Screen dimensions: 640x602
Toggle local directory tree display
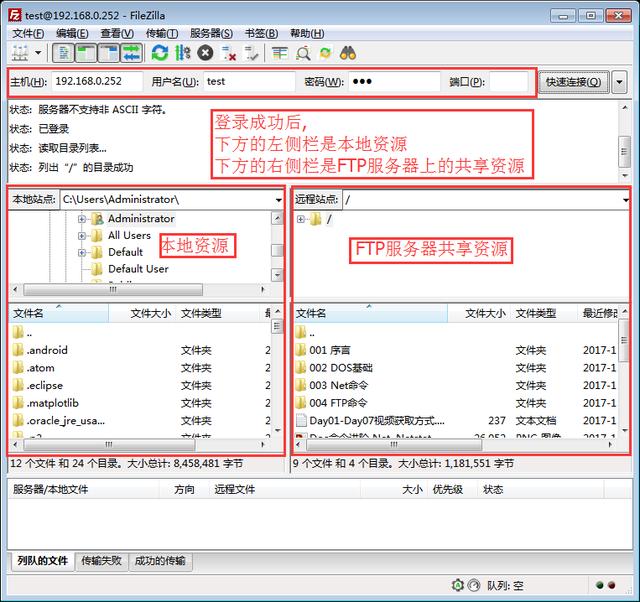[x=86, y=53]
